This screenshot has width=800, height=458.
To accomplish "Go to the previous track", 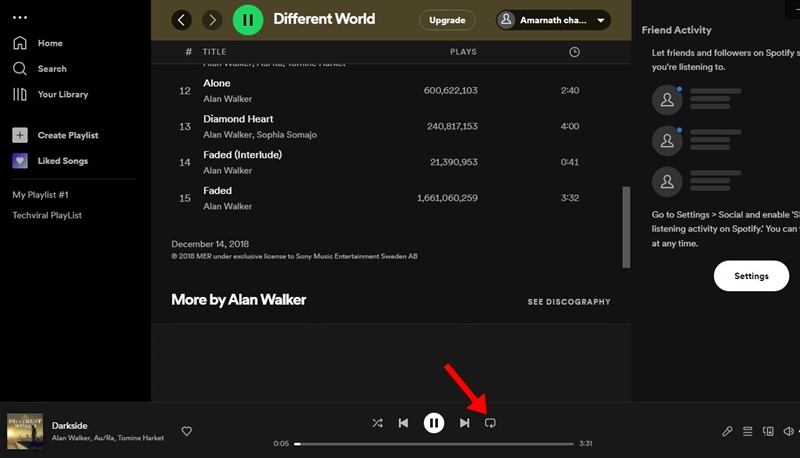I will click(x=403, y=423).
